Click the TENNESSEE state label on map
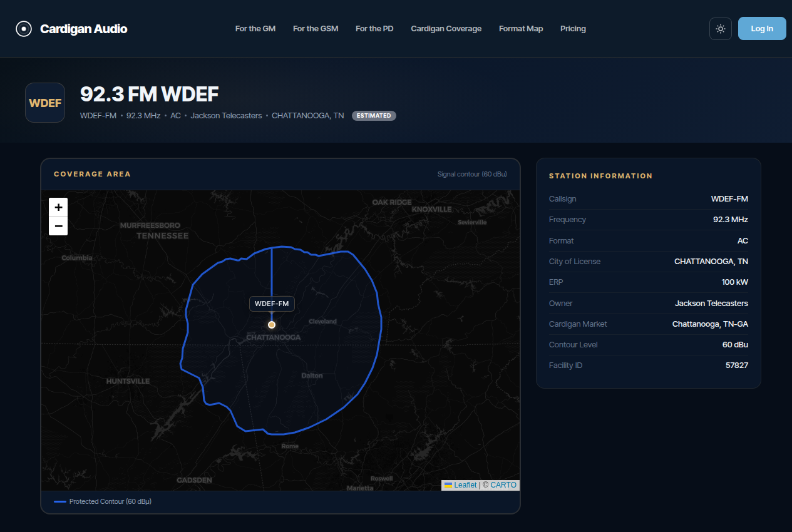The height and width of the screenshot is (532, 792). pos(163,236)
